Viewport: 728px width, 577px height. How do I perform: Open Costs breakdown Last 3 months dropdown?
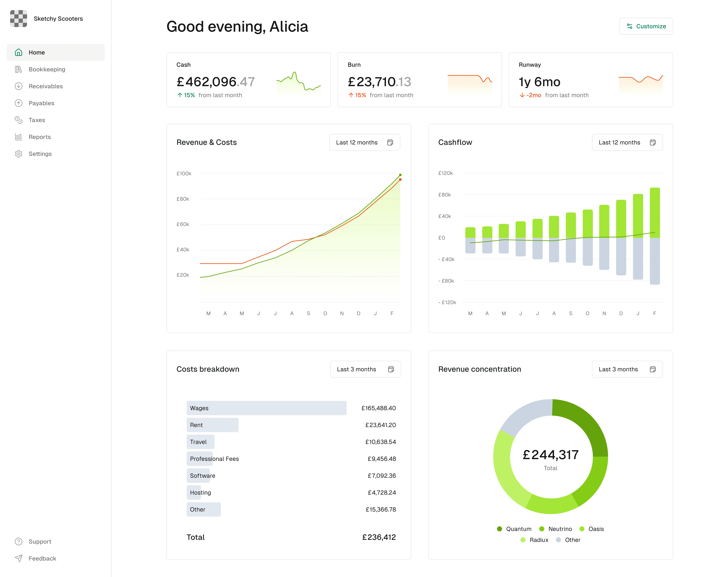[365, 369]
